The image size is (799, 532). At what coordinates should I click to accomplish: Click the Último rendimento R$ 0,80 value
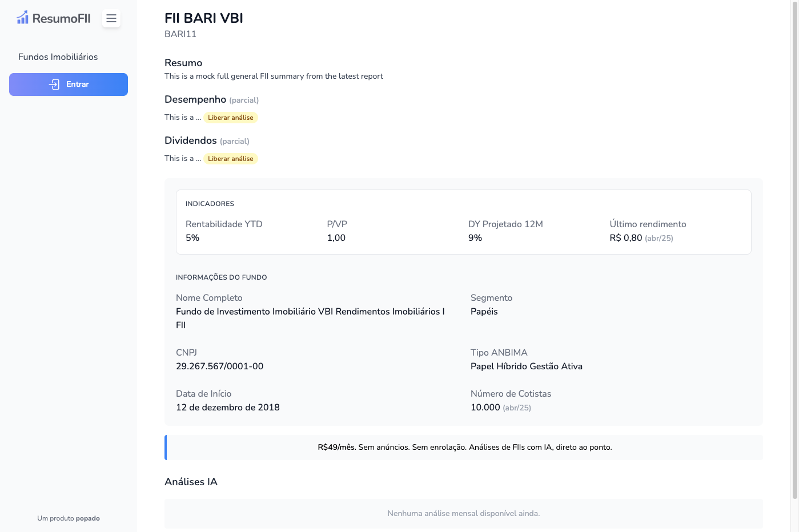pyautogui.click(x=625, y=238)
